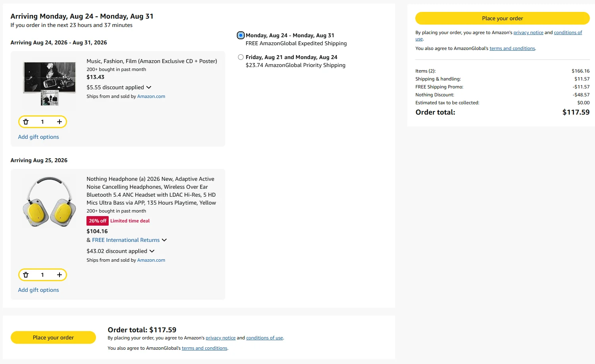
Task: Remove Nothing Headphone with trash icon
Action: click(26, 275)
